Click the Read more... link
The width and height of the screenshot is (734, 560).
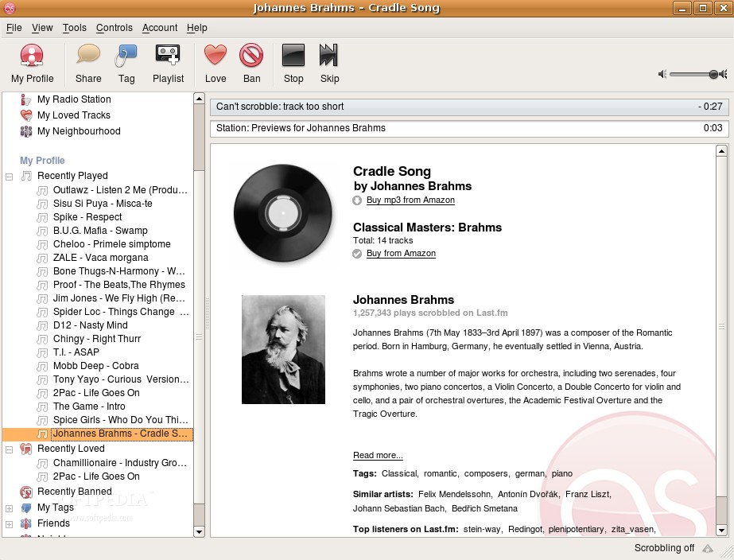coord(378,455)
